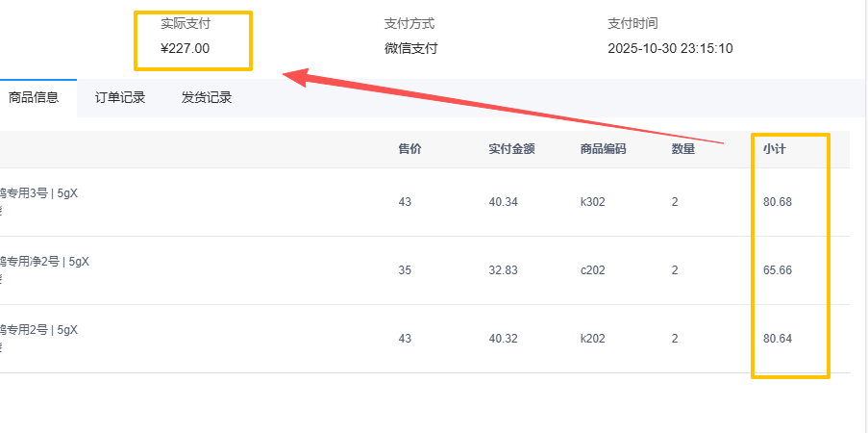Click the product name ending 专用3号 | 5gX
The width and height of the screenshot is (868, 433).
tap(38, 193)
